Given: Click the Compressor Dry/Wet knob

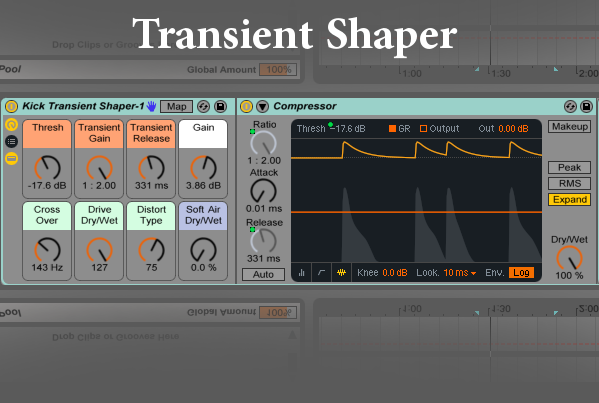Looking at the screenshot, I should 569,258.
